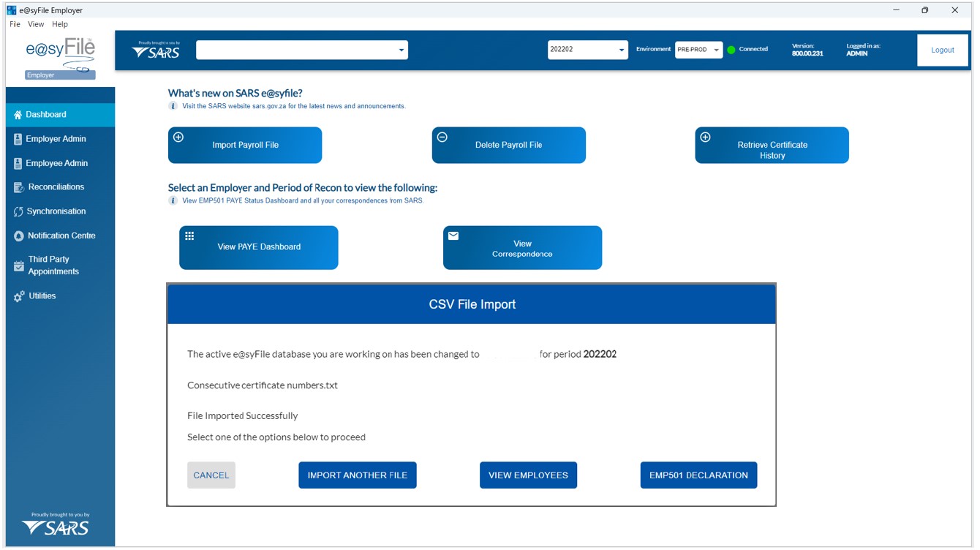Minimize the e@syFile window
980x550 pixels.
coord(895,10)
